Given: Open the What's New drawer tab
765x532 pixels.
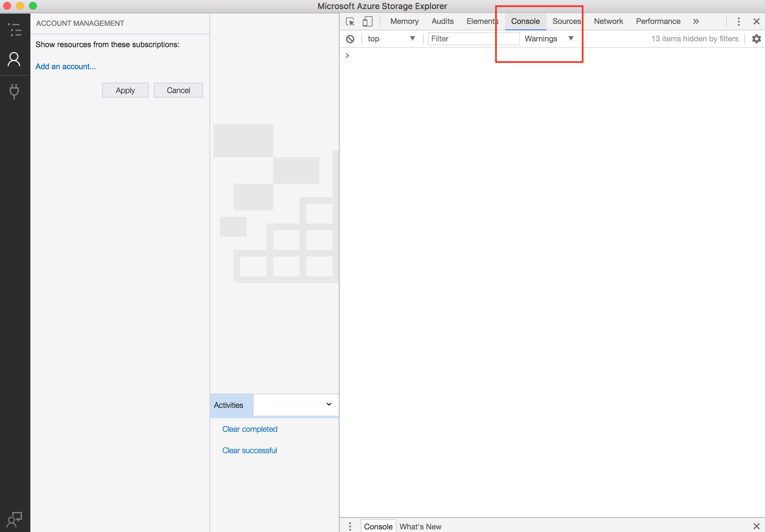Looking at the screenshot, I should coord(420,527).
